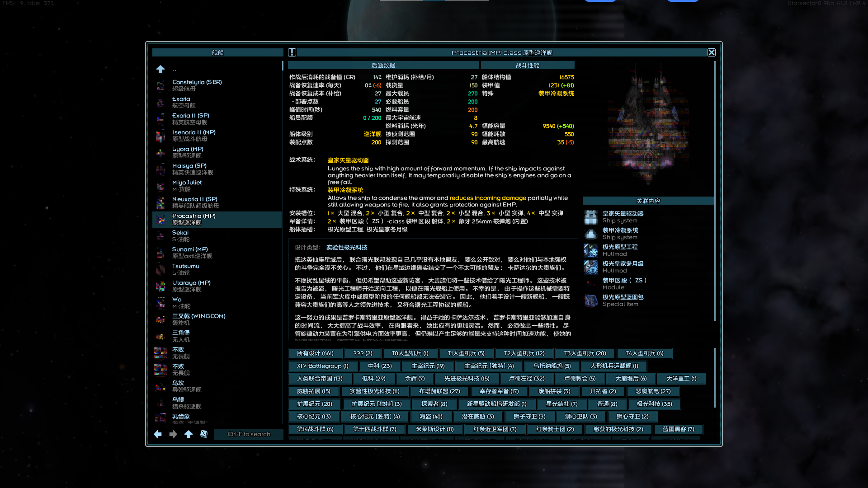Viewport: 868px width, 488px height.
Task: Open 极光原型蓝图包 special item icon
Action: 591,301
